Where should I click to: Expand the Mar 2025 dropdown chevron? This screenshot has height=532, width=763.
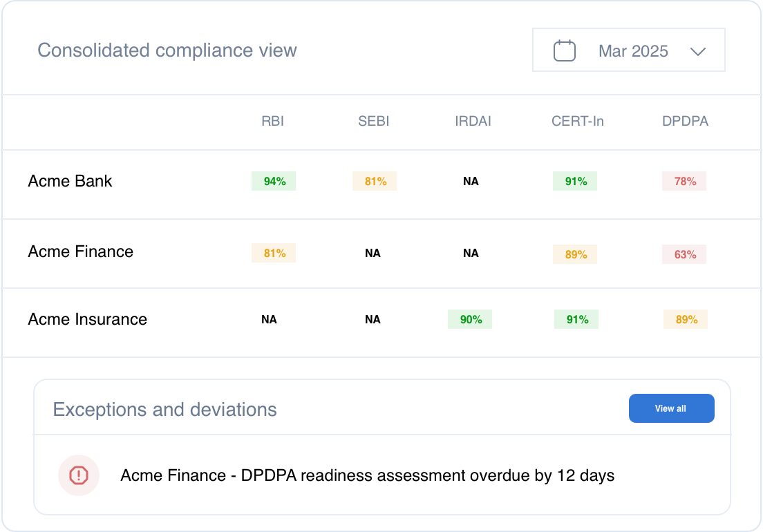697,51
